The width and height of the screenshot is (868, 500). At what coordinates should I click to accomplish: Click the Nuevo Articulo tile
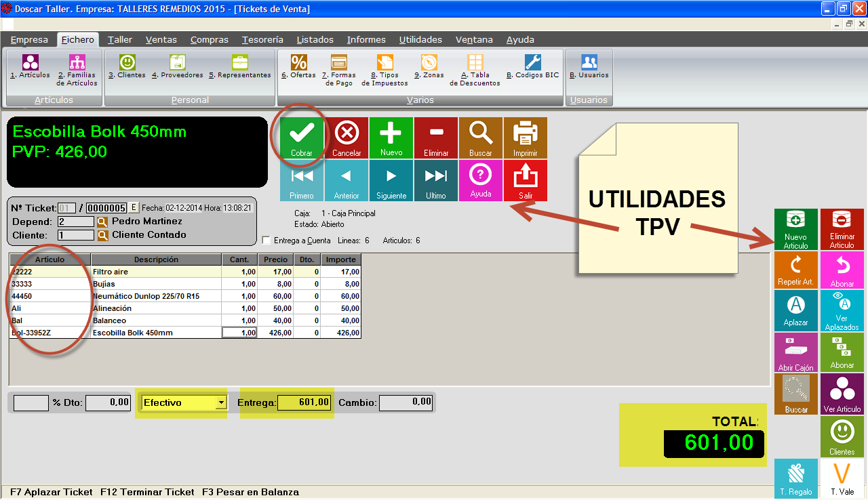pyautogui.click(x=796, y=229)
